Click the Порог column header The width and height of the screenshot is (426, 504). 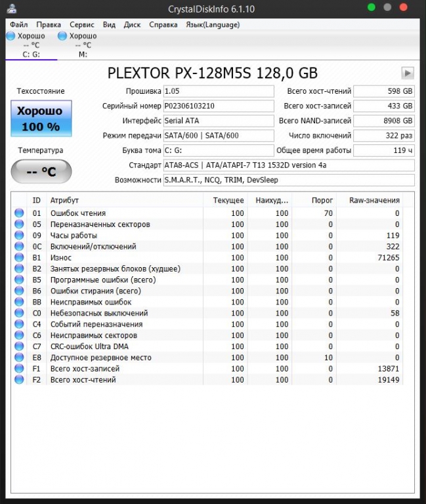tap(314, 200)
